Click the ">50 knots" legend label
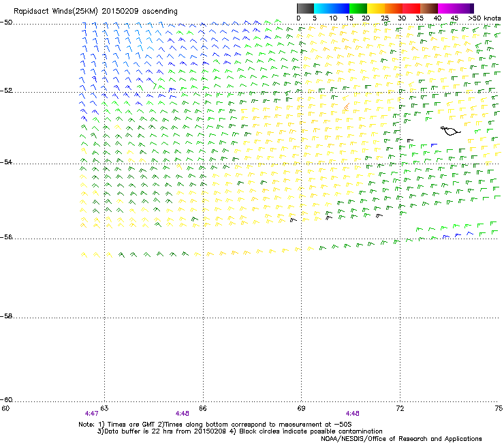The height and width of the screenshot is (443, 504). 484,18
